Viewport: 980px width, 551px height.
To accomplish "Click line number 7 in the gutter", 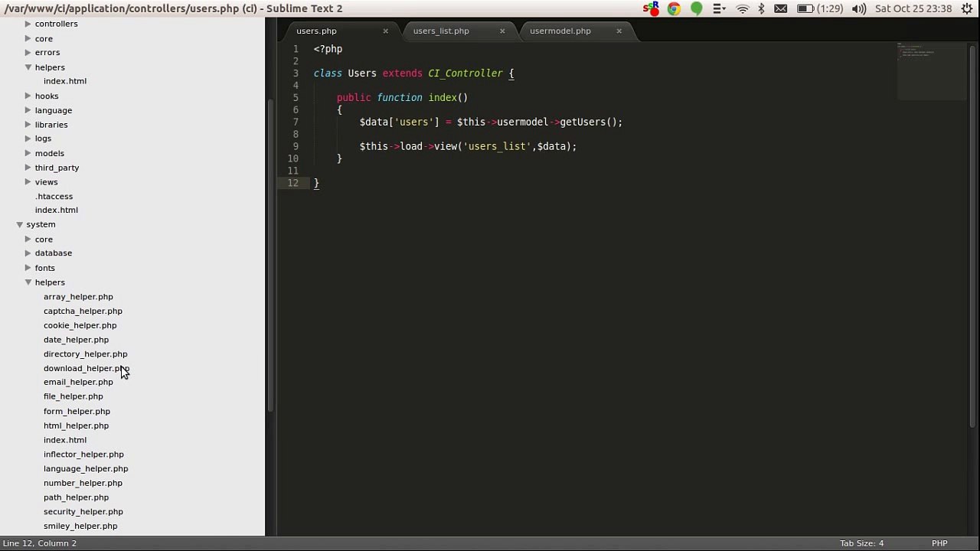I will [296, 122].
